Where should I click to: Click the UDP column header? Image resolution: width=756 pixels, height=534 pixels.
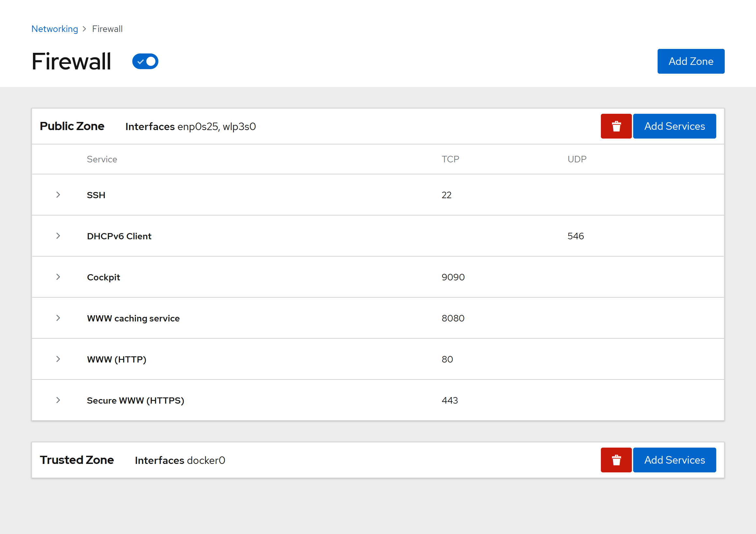pyautogui.click(x=576, y=159)
